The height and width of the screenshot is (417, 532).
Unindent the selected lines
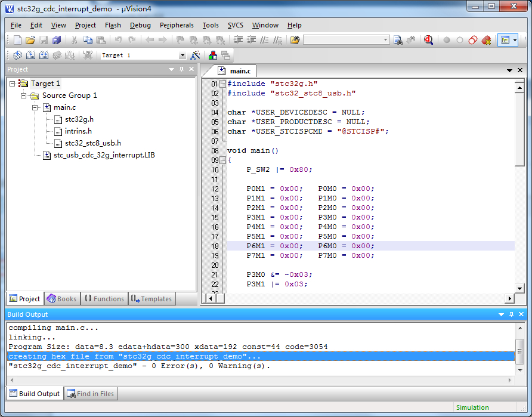coord(251,40)
